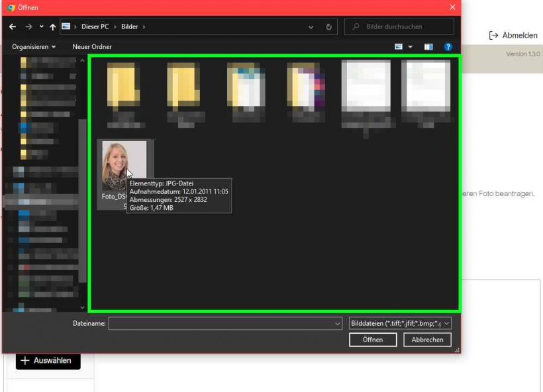Select the Foto_DSC portrait thumbnail
543x392 pixels.
point(124,166)
